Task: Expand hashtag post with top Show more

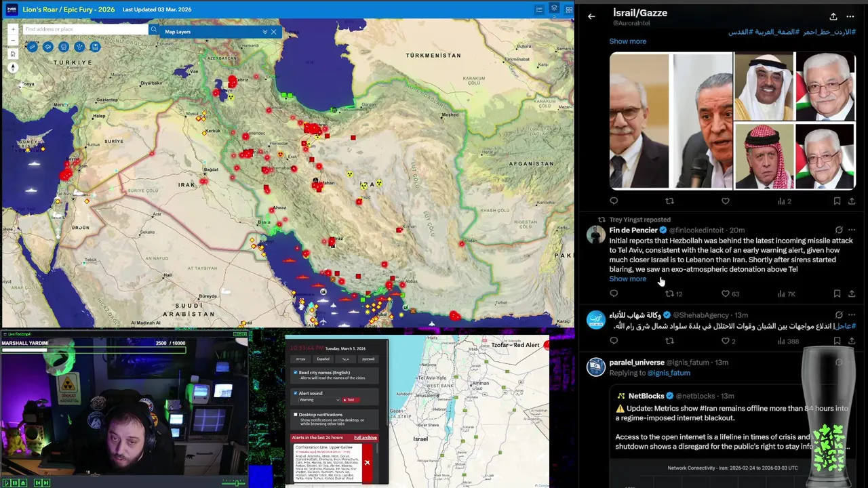Action: click(x=627, y=41)
